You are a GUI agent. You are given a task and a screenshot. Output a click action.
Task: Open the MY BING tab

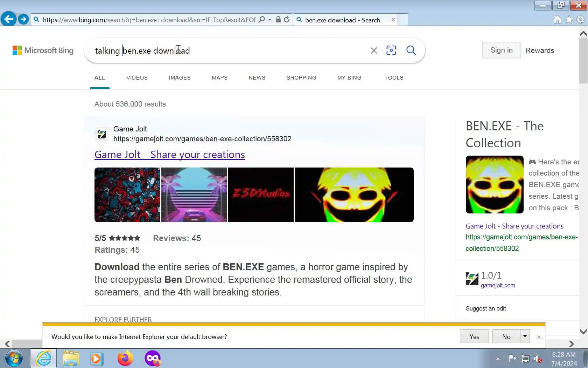point(349,78)
